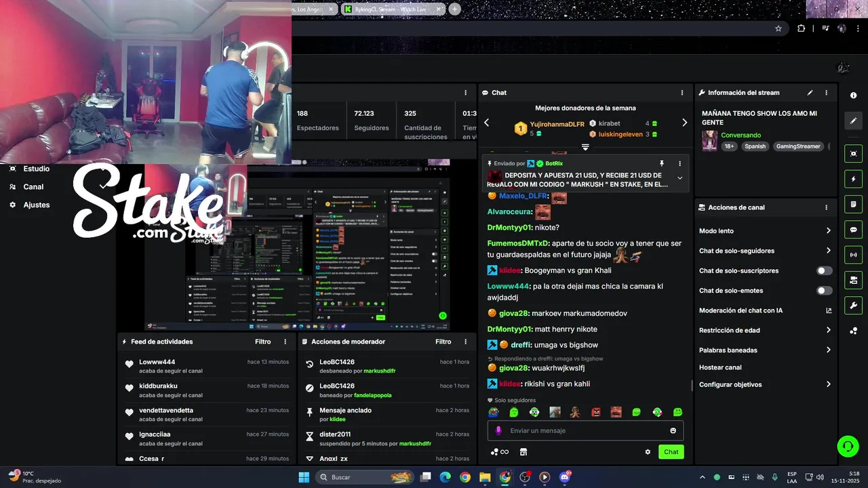
Task: Open the emoji picker in message box
Action: pos(673,430)
